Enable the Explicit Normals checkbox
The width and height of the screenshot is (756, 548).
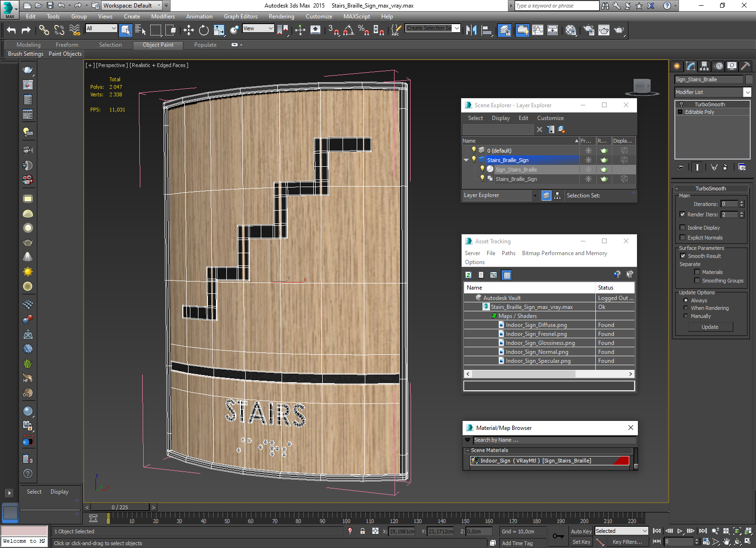pyautogui.click(x=682, y=238)
